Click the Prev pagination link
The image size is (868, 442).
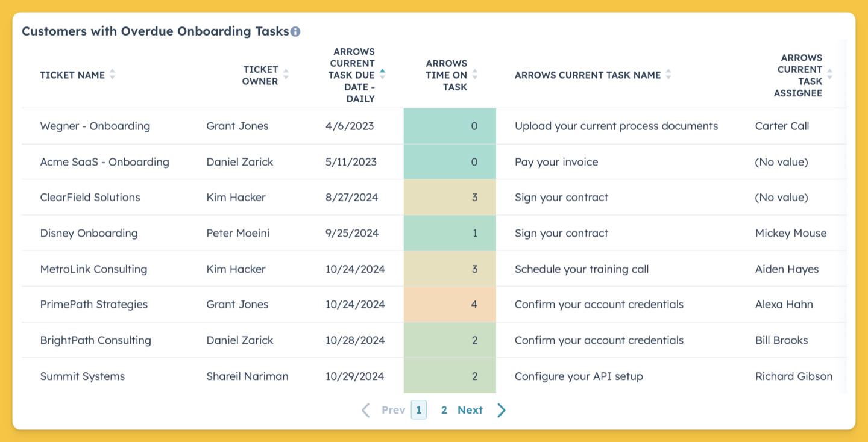[x=394, y=410]
